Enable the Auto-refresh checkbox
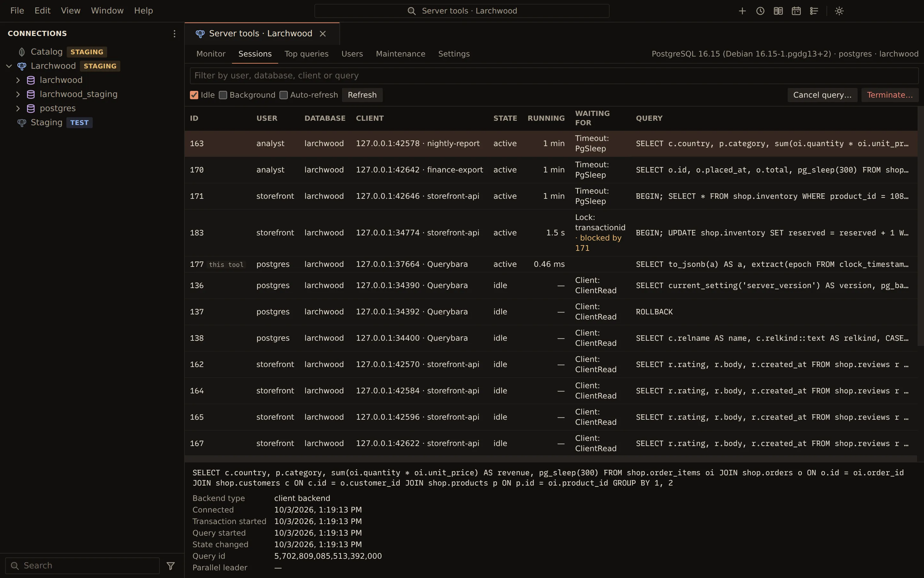The height and width of the screenshot is (578, 924). (284, 95)
